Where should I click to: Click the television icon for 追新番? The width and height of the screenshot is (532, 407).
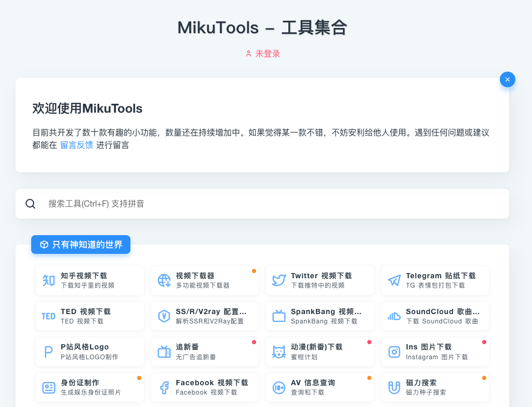164,352
